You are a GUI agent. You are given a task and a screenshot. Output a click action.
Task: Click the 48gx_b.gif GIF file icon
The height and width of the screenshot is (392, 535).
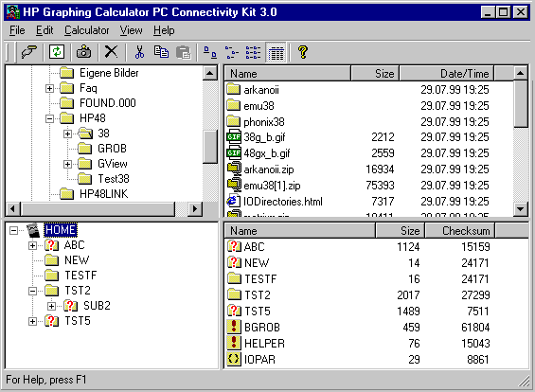(234, 152)
